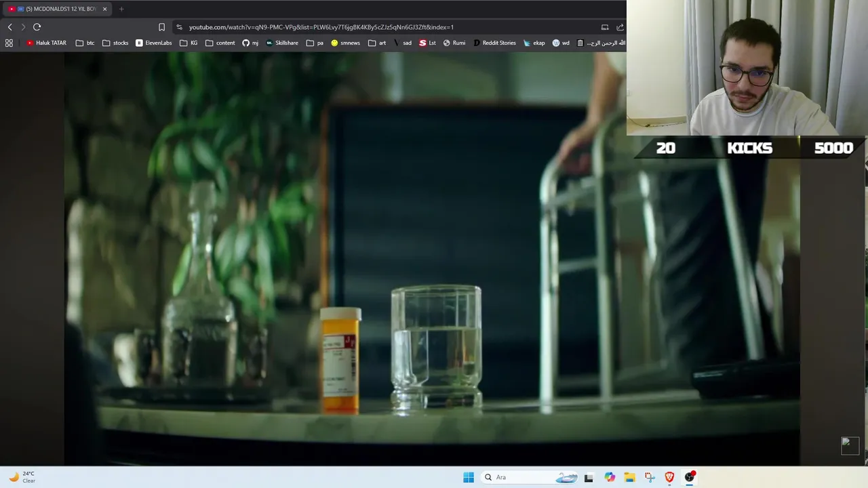Open Task View from the taskbar

(x=589, y=477)
